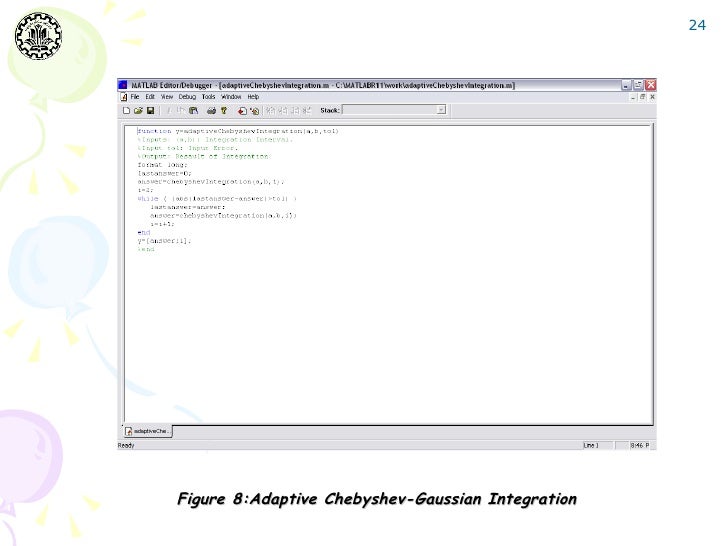Click the blue 'end' keyword line
Image resolution: width=728 pixels, height=546 pixels.
(144, 233)
